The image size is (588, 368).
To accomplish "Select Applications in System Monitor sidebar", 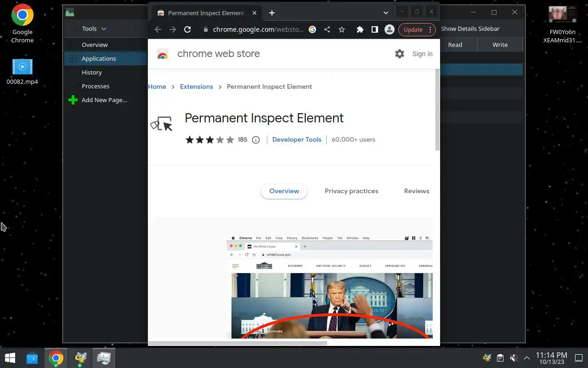I will point(106,58).
